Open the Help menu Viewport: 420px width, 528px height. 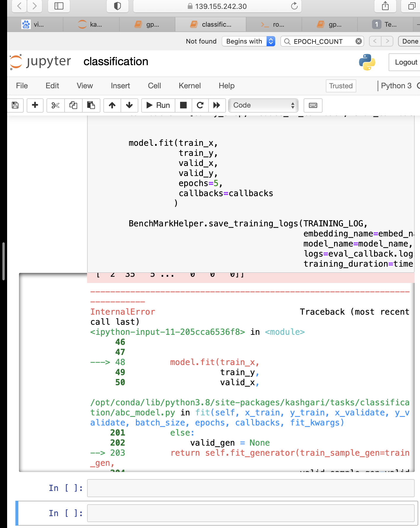click(x=227, y=86)
